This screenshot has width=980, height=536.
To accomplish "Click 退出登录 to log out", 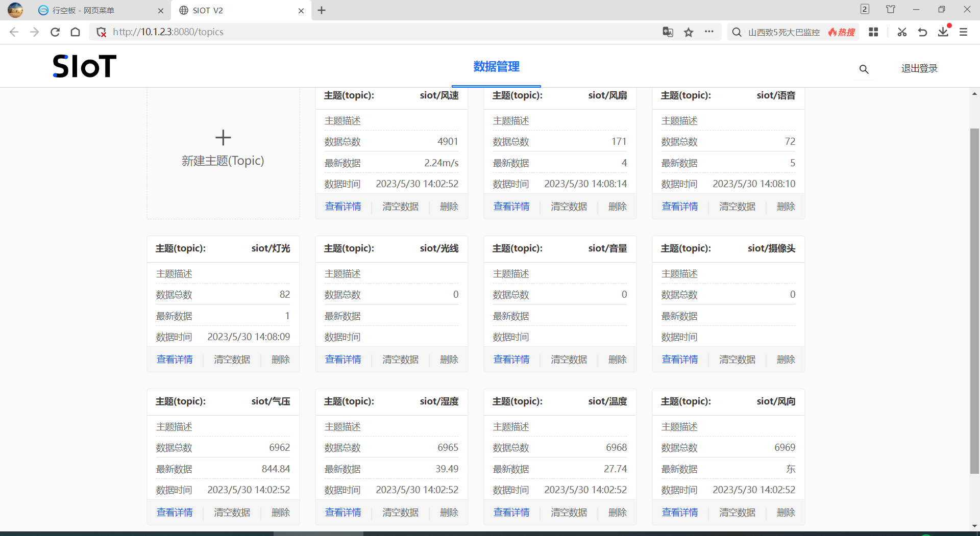I will pos(919,68).
